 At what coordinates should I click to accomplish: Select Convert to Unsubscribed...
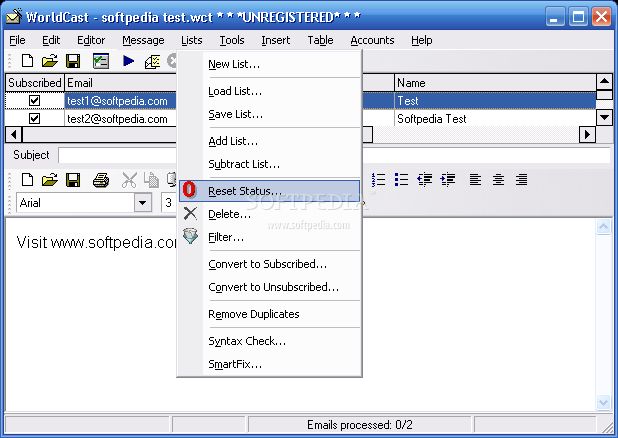pyautogui.click(x=270, y=287)
